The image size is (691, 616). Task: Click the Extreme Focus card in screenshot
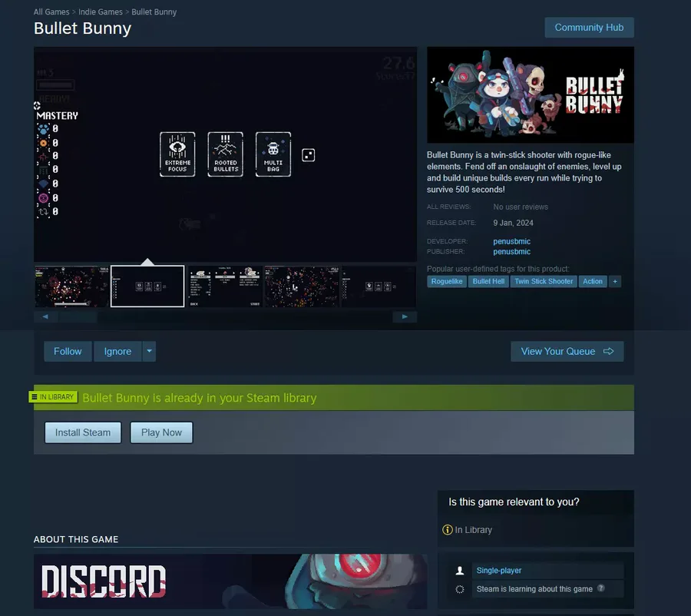click(x=177, y=154)
